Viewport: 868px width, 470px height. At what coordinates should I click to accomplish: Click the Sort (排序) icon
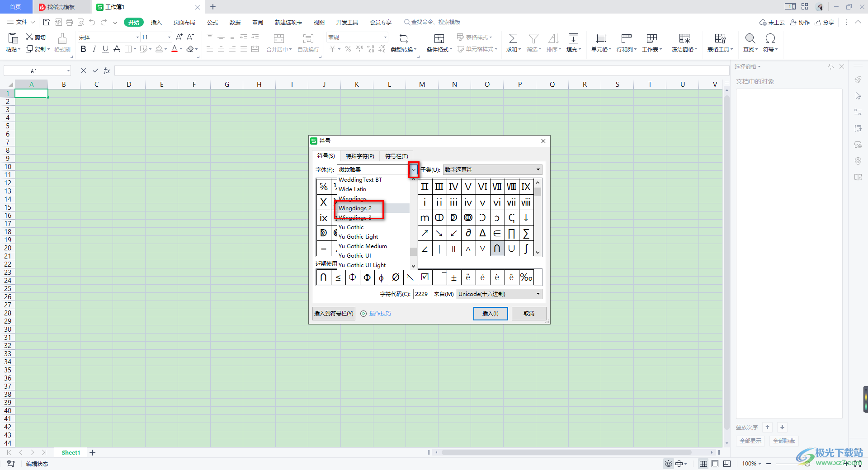tap(553, 38)
